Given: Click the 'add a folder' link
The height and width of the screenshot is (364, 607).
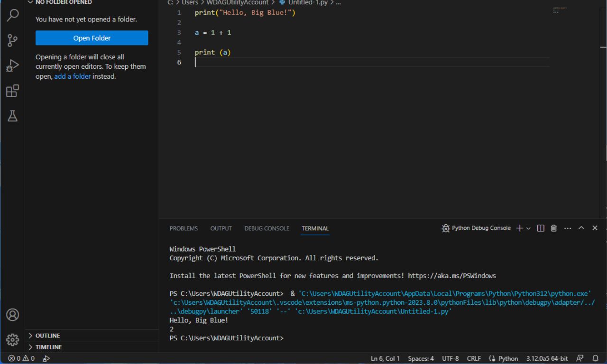Looking at the screenshot, I should click(72, 76).
